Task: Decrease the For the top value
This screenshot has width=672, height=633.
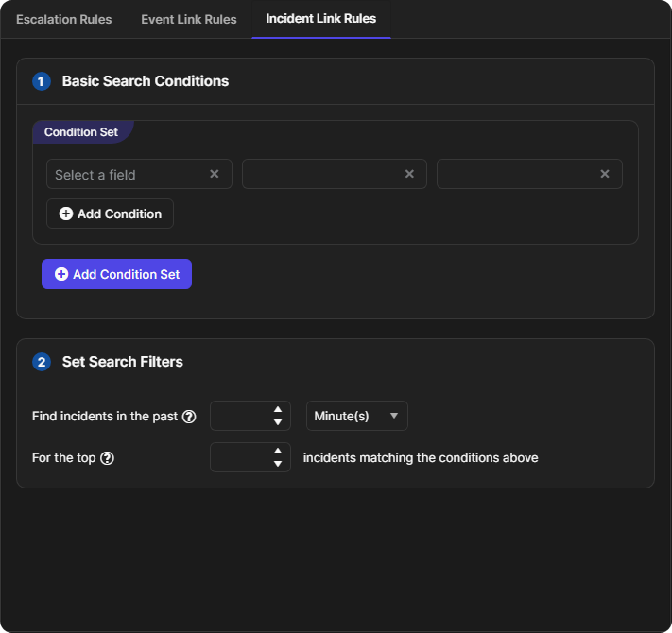Action: (x=278, y=464)
